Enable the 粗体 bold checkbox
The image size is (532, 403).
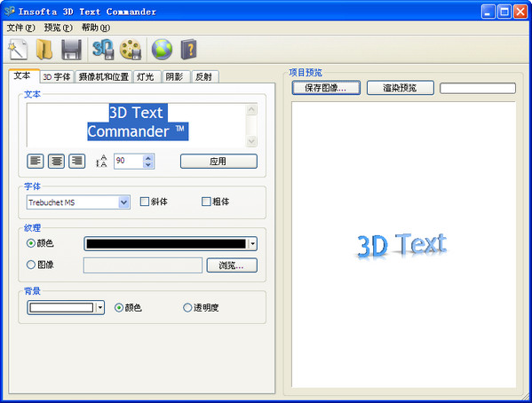[206, 201]
